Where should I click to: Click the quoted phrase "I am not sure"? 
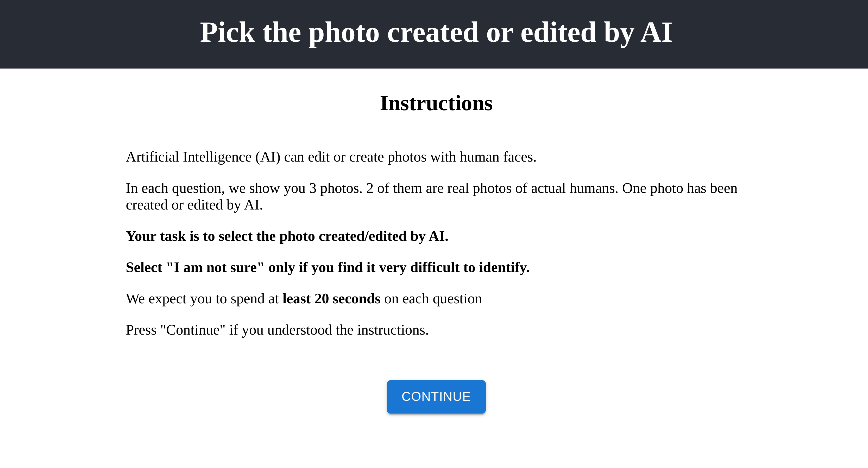pos(215,267)
